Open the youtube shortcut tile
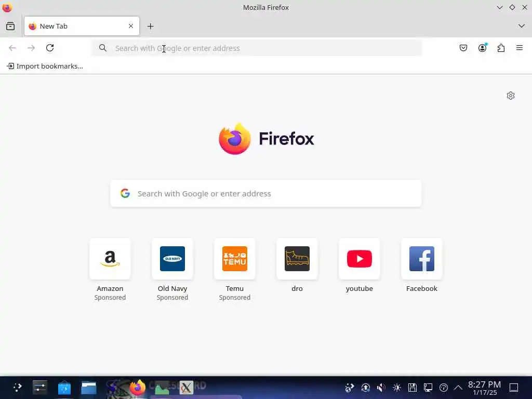Screen dimensions: 532x399 [360, 259]
